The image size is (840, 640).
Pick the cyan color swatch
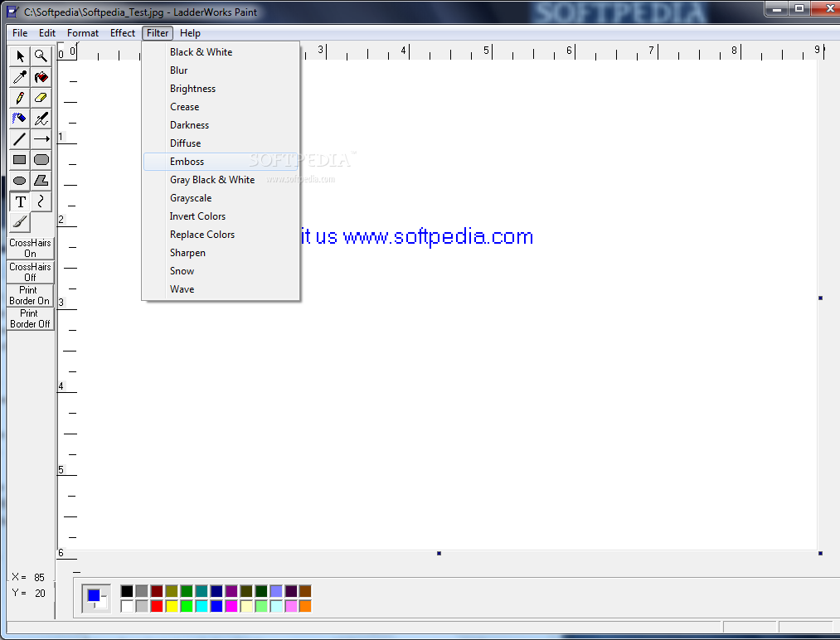(202, 606)
